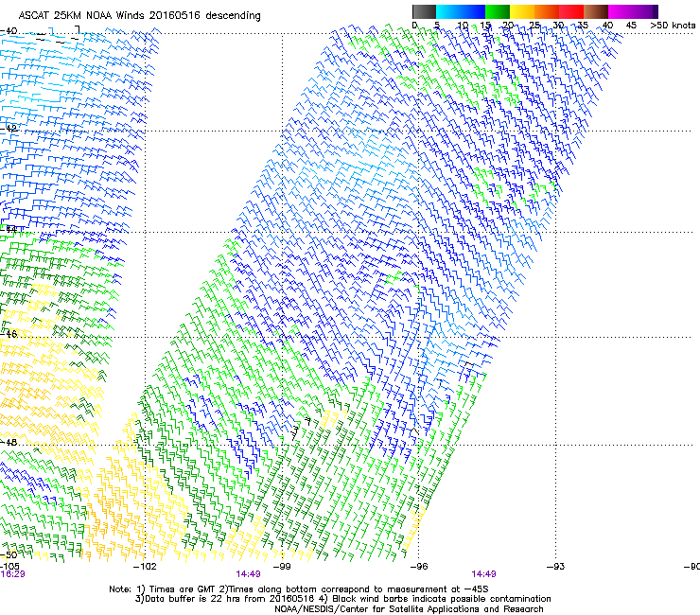The image size is (700, 615).
Task: Click the purple time stamp '16:29'
Action: coord(12,574)
